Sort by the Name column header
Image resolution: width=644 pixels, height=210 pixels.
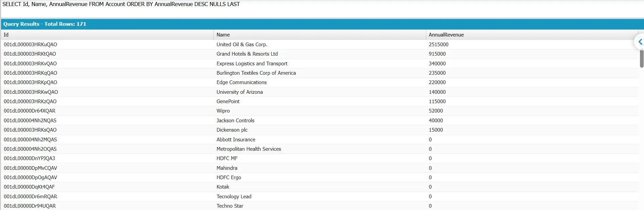pos(319,35)
